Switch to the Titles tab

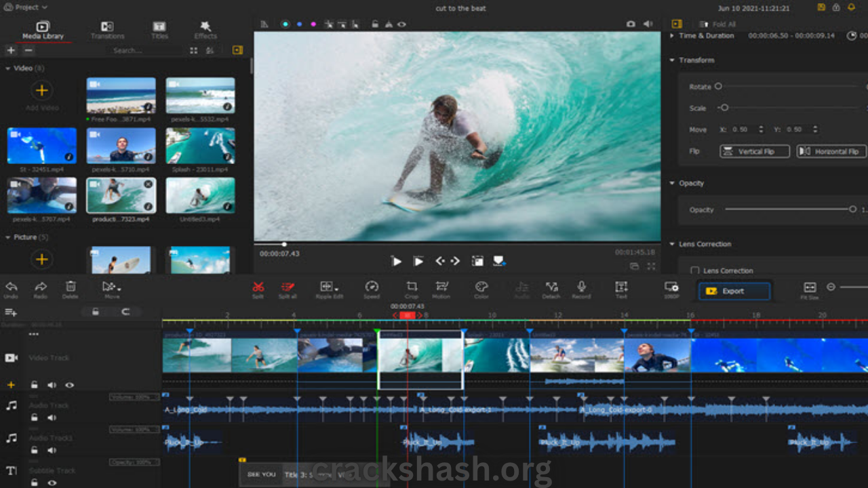pos(159,30)
